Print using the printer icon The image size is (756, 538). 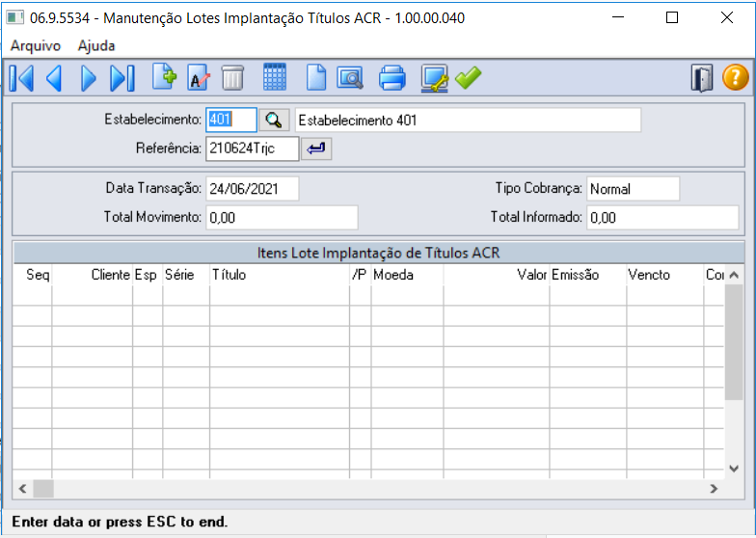click(391, 78)
